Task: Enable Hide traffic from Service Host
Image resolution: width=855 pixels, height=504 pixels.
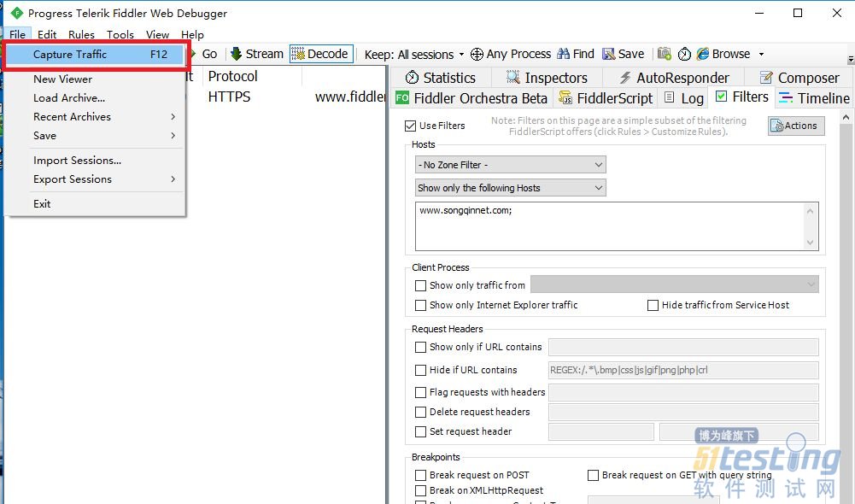Action: [653, 306]
